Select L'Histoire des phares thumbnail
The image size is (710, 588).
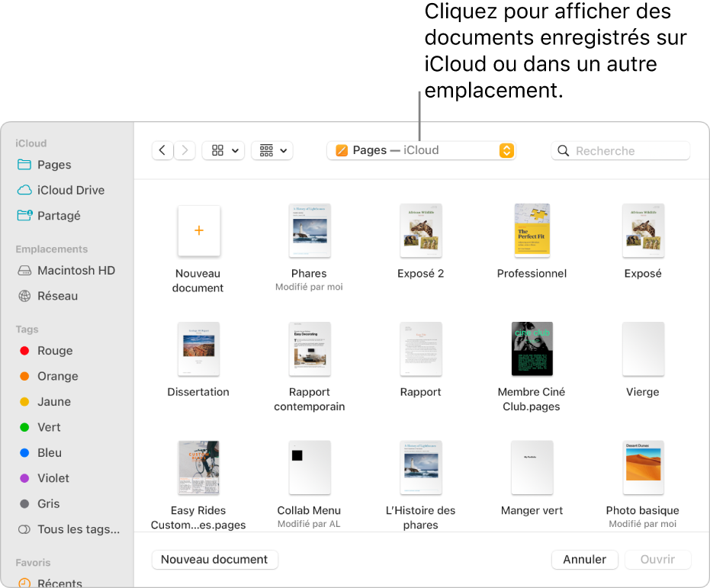(421, 468)
